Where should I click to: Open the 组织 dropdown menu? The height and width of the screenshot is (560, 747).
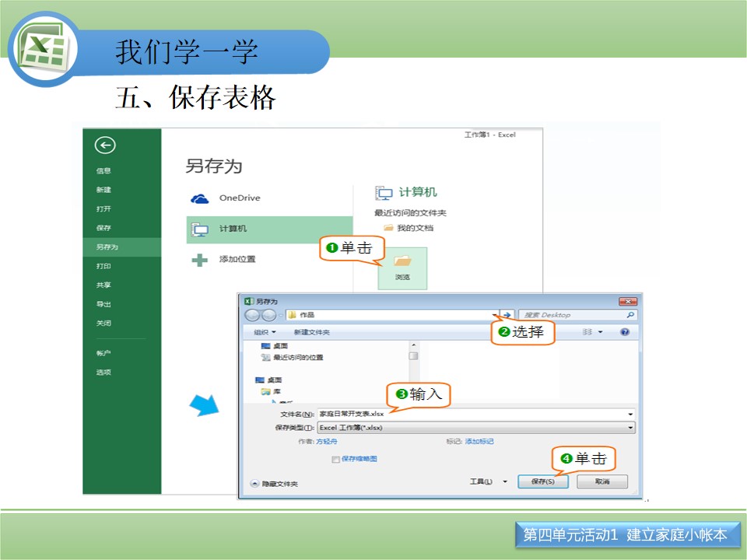pyautogui.click(x=265, y=332)
